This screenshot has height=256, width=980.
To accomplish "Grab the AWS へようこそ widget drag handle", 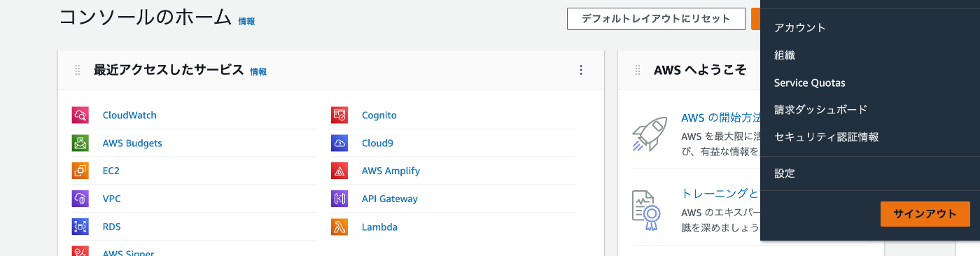I will (x=638, y=70).
